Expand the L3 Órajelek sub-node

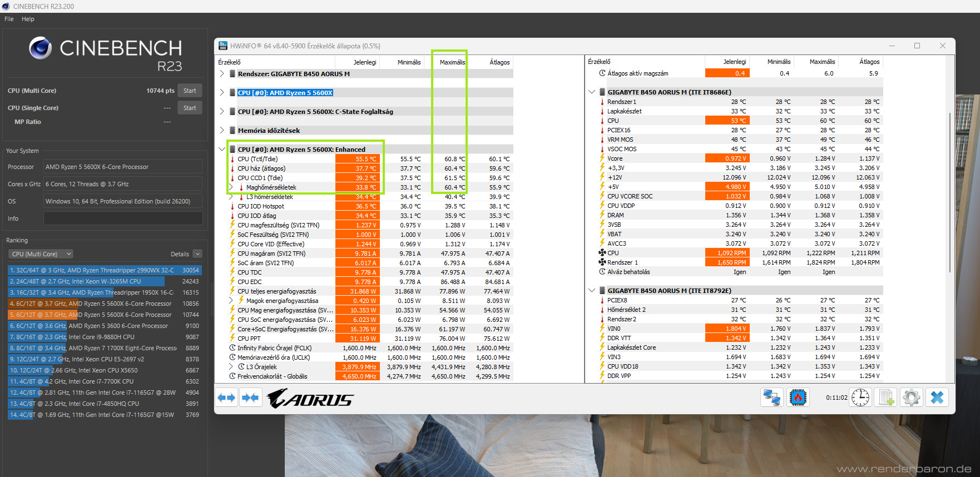pos(231,367)
